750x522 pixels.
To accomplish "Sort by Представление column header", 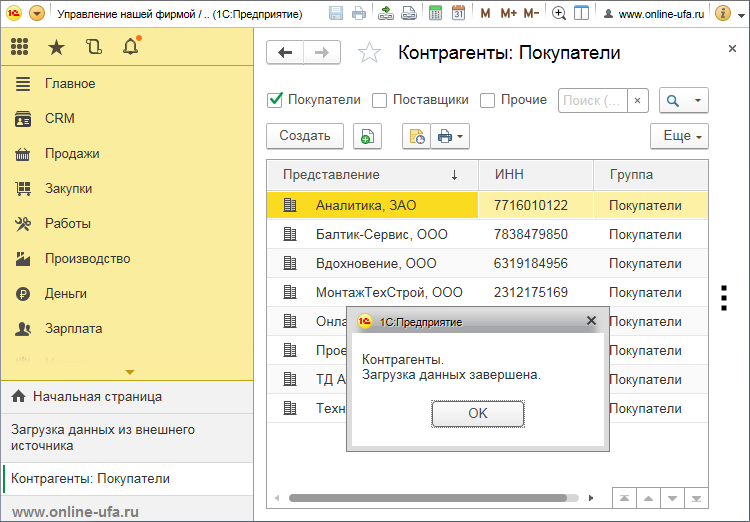I will [373, 175].
